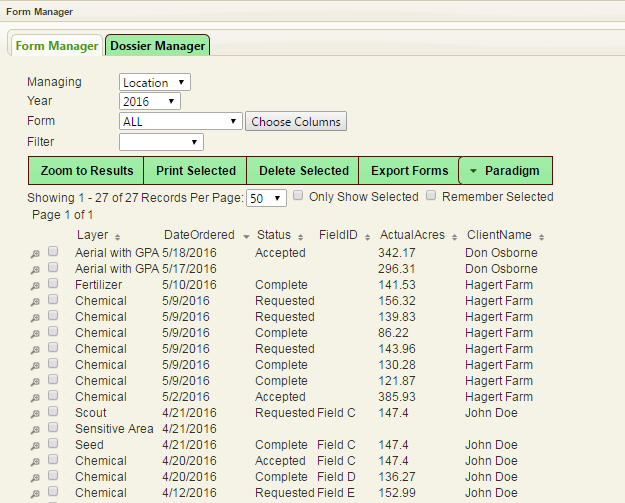Sort by ClientName column arrows
Viewport: 625px width, 503px height.
(x=541, y=237)
